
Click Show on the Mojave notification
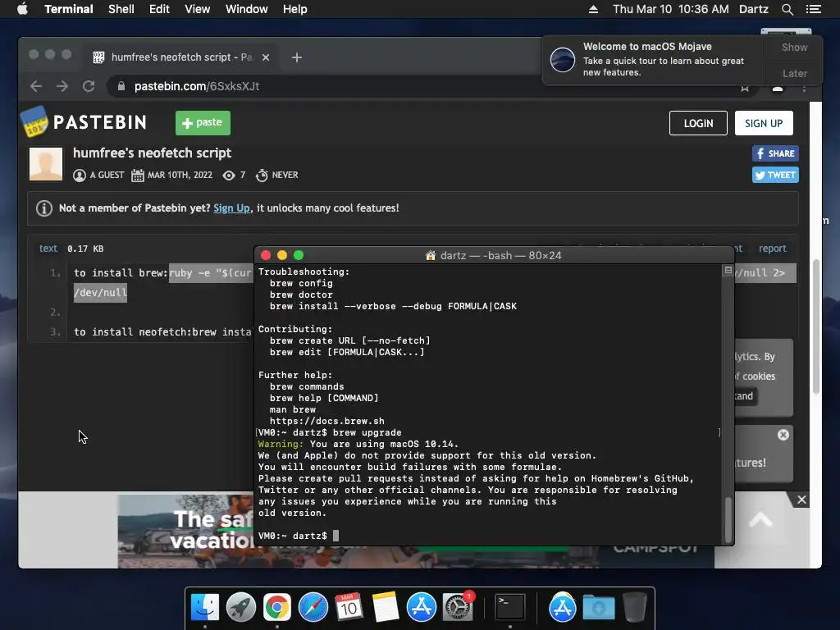[794, 47]
